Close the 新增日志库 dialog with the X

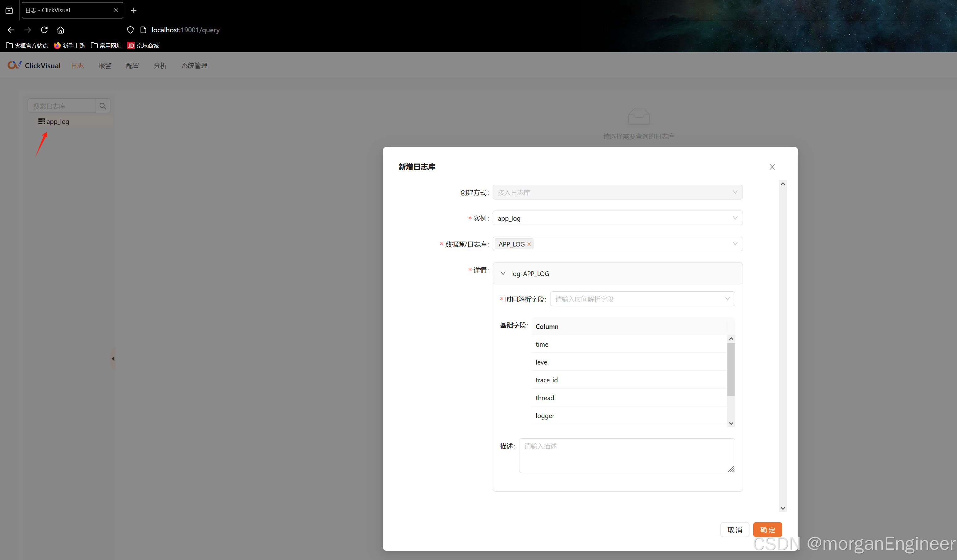click(772, 167)
